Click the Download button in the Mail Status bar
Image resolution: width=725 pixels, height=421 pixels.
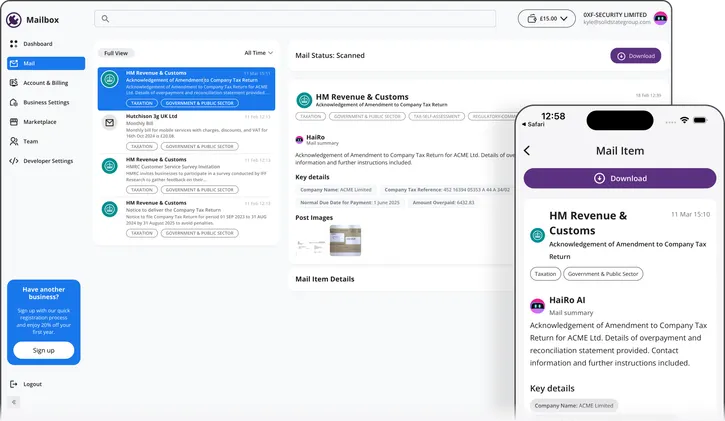coord(635,56)
